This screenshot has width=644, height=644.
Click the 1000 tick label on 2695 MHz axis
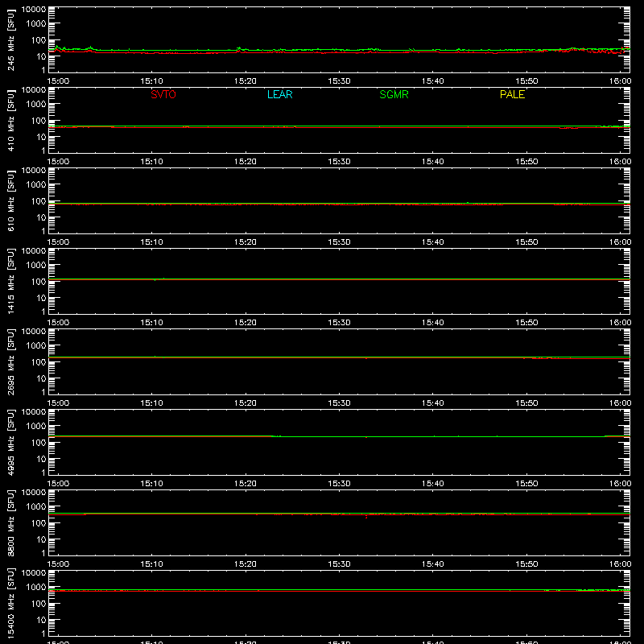36,346
